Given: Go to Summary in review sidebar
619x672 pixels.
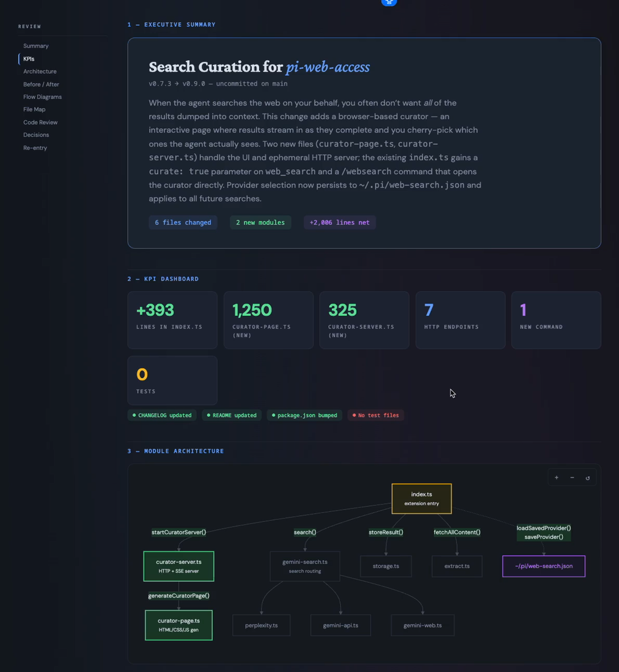Looking at the screenshot, I should click(x=36, y=46).
